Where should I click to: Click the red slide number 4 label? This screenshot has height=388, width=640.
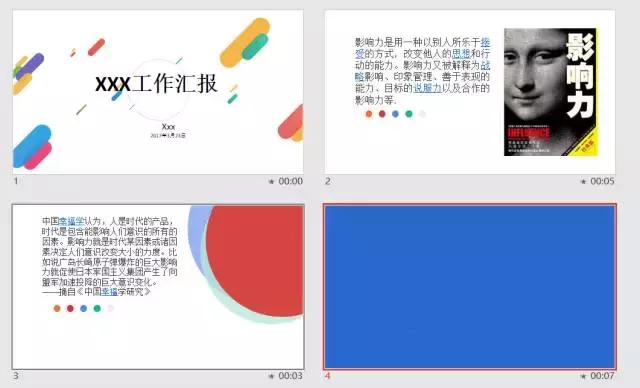[x=327, y=375]
